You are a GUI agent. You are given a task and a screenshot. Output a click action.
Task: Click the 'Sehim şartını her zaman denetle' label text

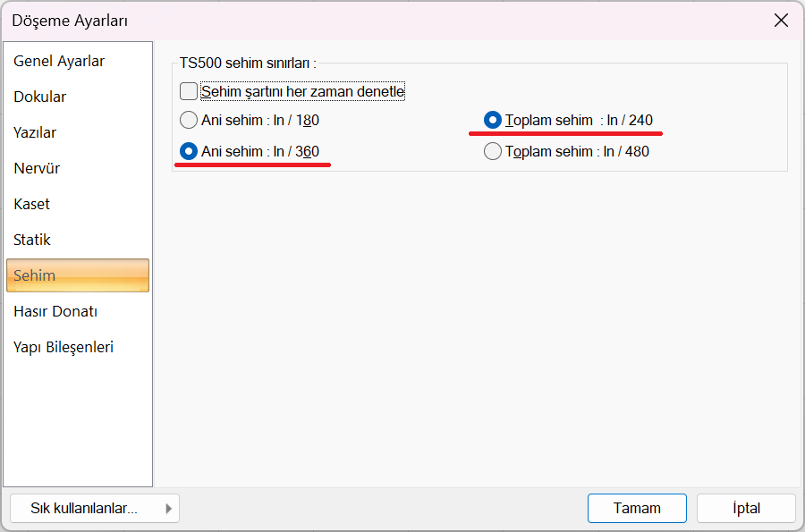tap(303, 92)
